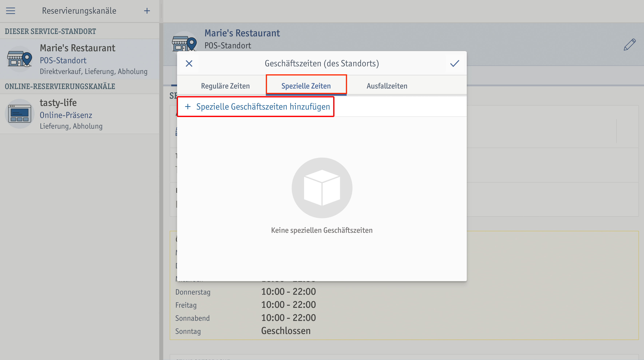644x360 pixels.
Task: Switch to the Reguläre Zeiten tab
Action: [x=225, y=86]
